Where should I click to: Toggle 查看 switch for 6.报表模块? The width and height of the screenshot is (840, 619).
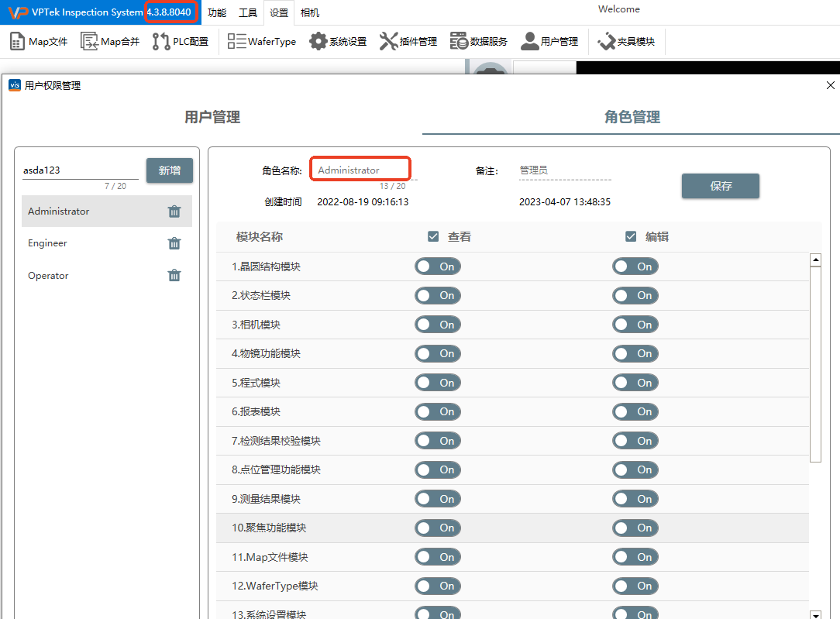[438, 412]
